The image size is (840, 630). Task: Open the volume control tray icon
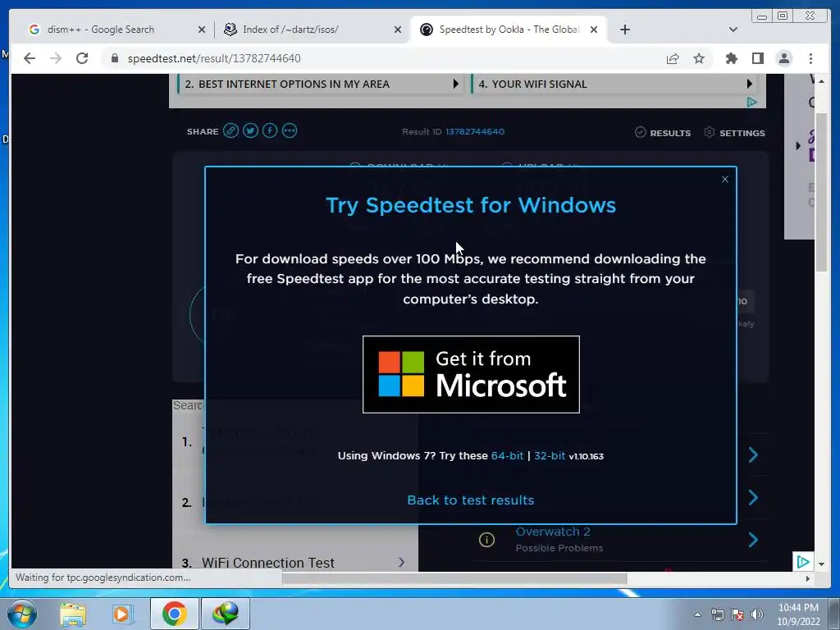click(757, 614)
